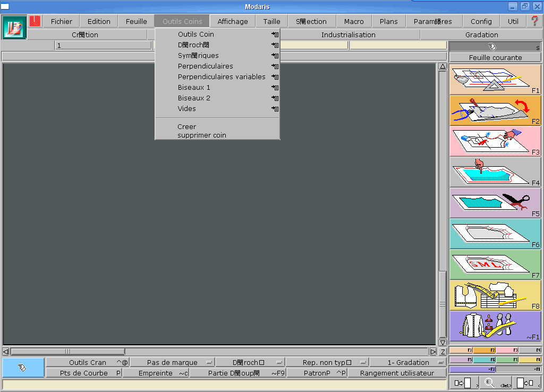Screen dimensions: 544x392
Task: Click the vertical scrollbar down arrow
Action: (443, 343)
